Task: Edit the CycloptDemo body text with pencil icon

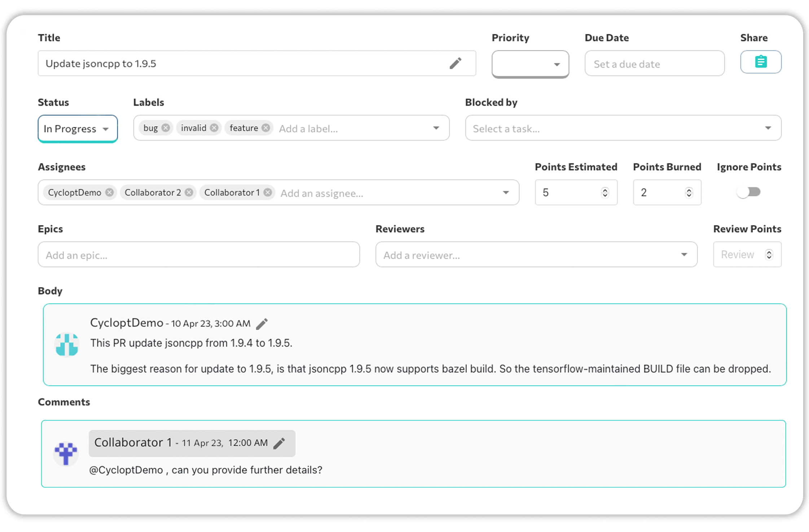Action: tap(262, 324)
